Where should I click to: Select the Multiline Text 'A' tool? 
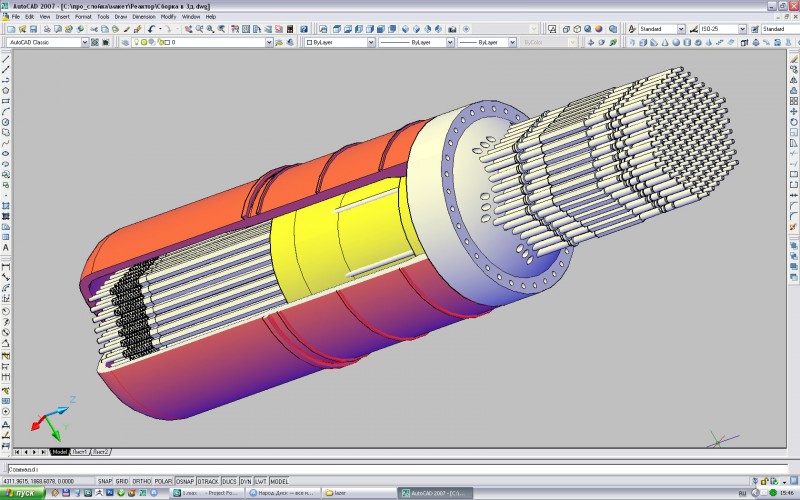(6, 246)
